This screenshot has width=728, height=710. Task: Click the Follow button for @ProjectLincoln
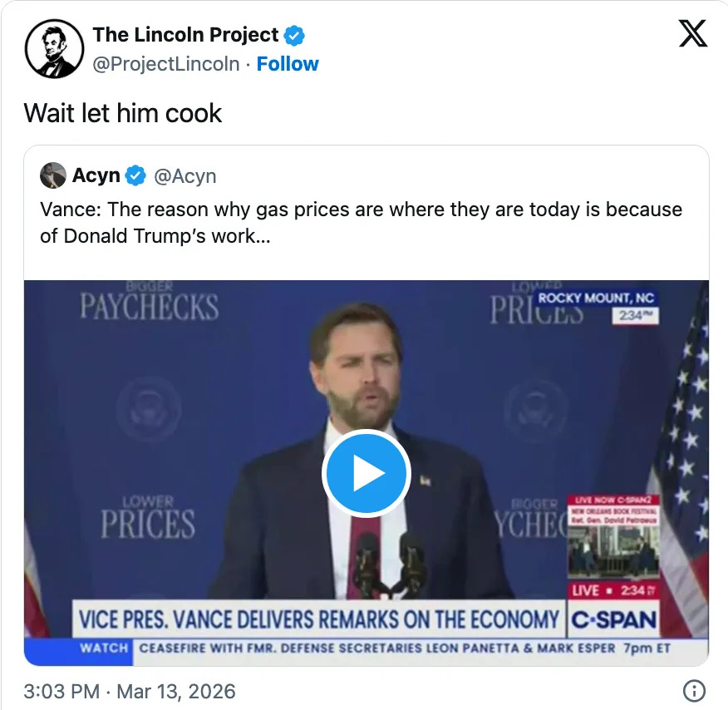coord(288,63)
